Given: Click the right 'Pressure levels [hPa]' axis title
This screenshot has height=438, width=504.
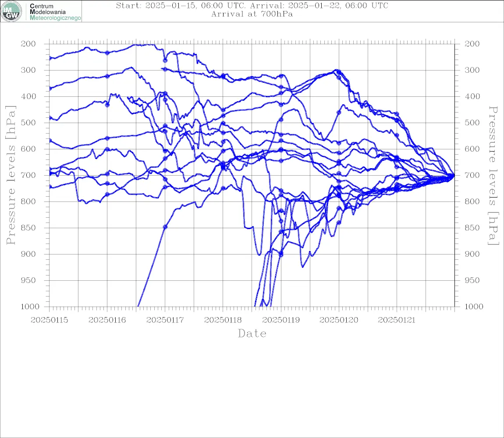Looking at the screenshot, I should coord(493,176).
